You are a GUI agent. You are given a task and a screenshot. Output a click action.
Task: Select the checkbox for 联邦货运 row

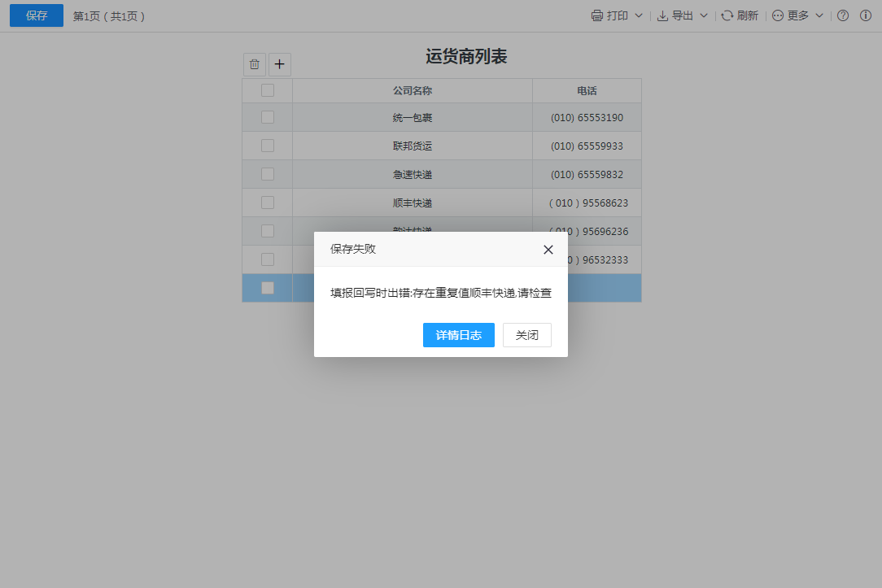pos(268,146)
